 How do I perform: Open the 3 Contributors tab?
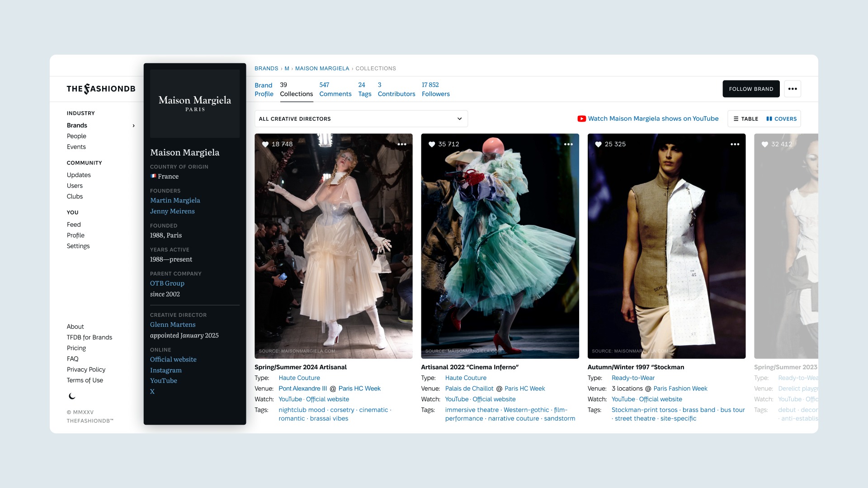coord(396,89)
